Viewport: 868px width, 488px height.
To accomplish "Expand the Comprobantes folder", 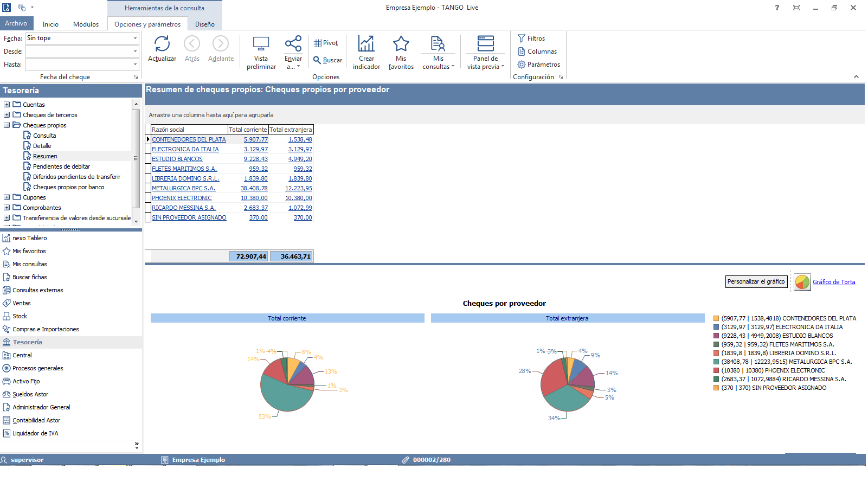I will [7, 208].
